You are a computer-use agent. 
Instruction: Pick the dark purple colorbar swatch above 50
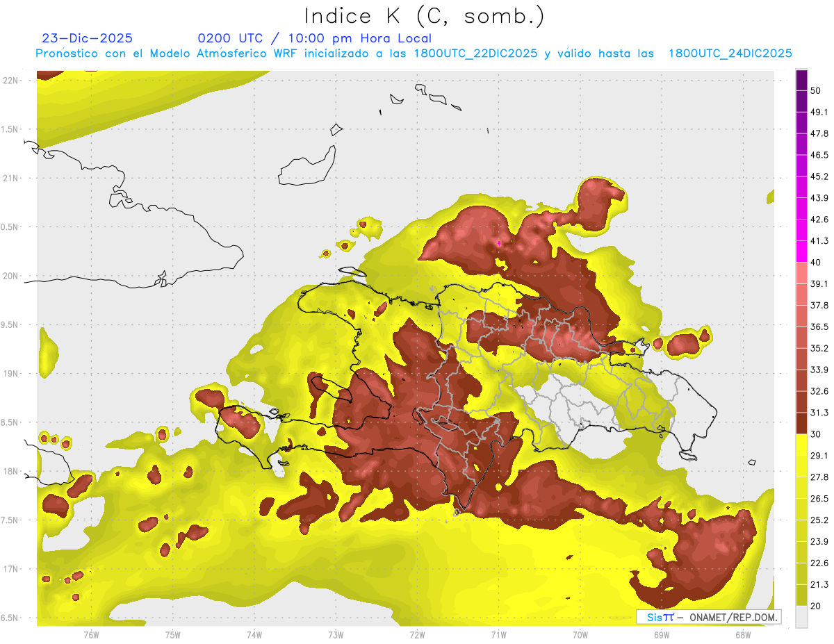801,80
